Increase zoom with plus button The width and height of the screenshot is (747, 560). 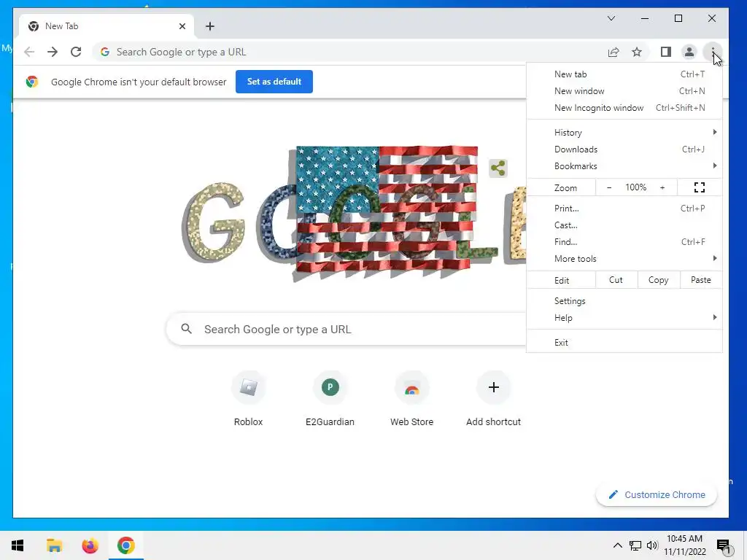[662, 187]
